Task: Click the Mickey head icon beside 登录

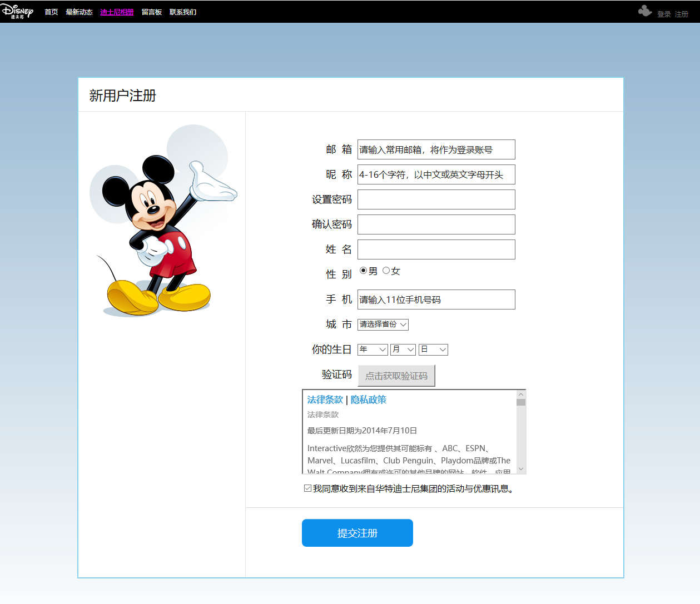Action: 645,11
